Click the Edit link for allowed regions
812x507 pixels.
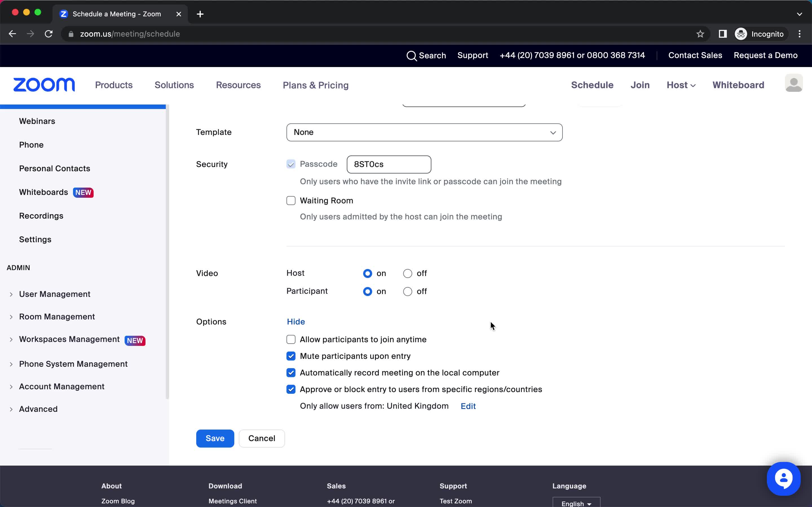468,405
